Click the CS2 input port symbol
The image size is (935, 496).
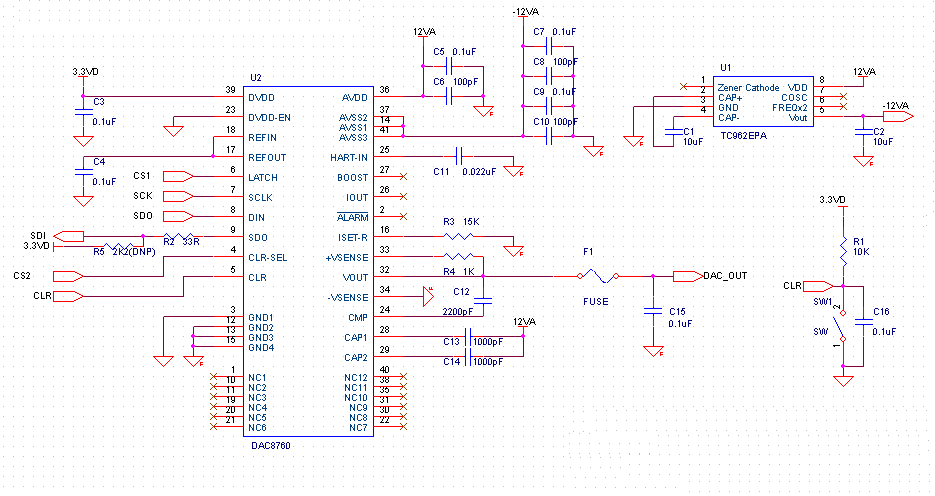point(69,276)
